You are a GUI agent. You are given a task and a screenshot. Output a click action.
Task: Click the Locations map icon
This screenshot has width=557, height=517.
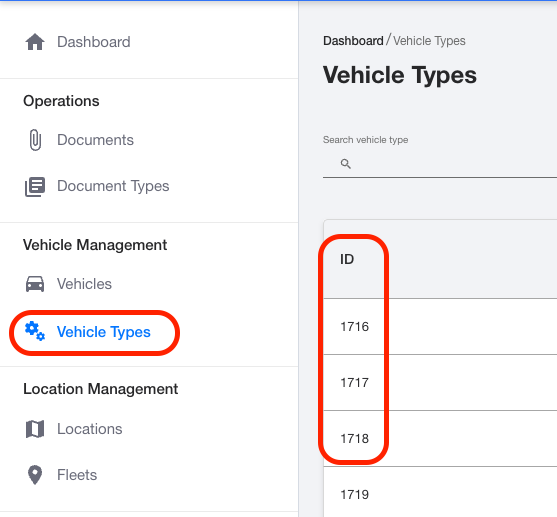tap(35, 429)
